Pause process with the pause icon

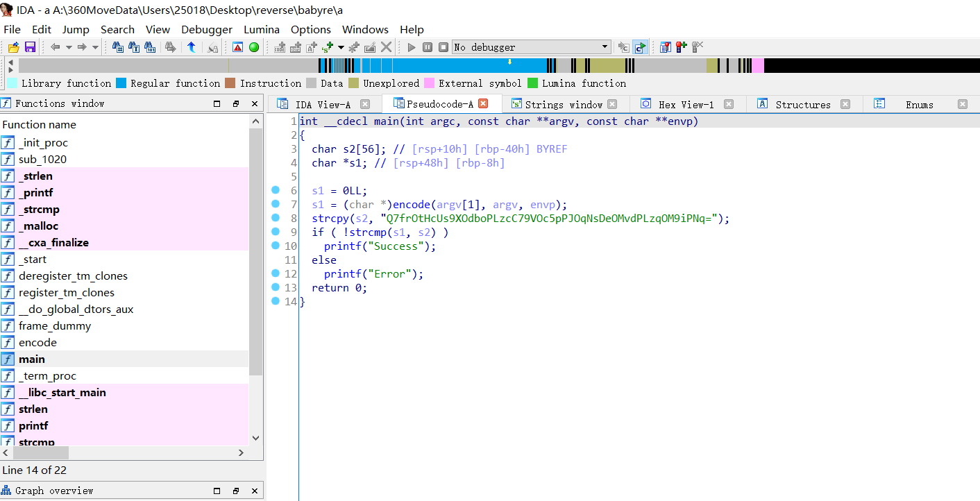tap(428, 47)
